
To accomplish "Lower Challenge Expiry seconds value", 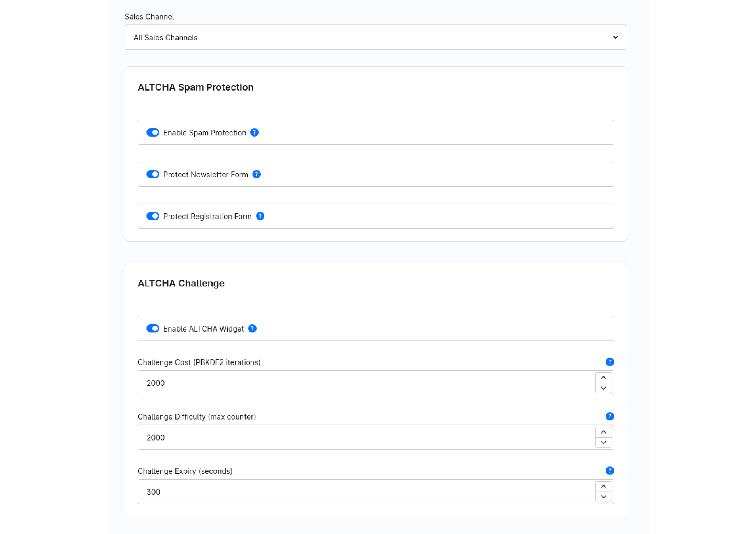I will tap(603, 497).
